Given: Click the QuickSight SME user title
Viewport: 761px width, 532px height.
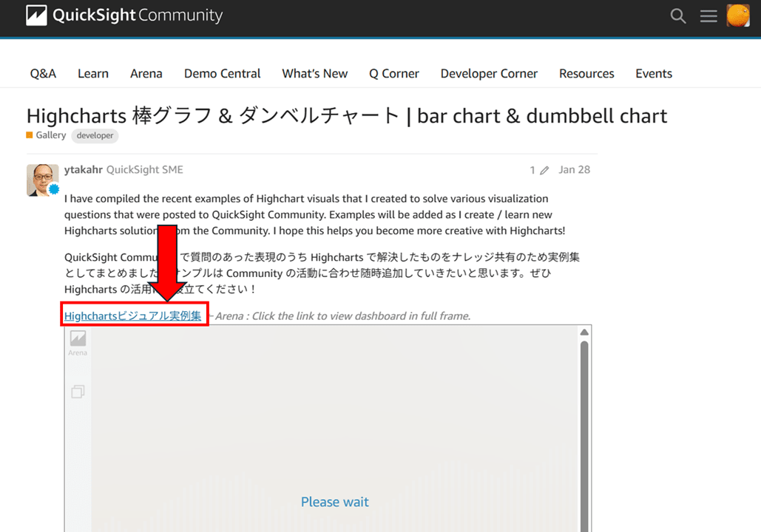Looking at the screenshot, I should tap(145, 170).
